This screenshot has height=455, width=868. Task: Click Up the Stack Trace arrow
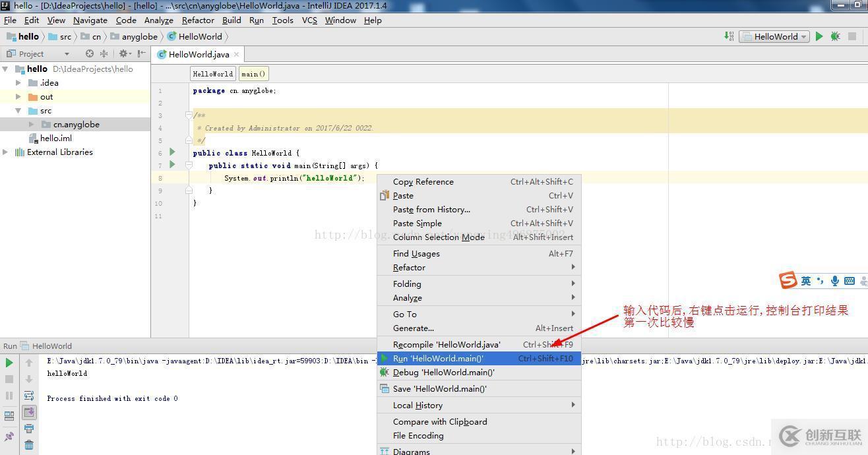(x=29, y=362)
